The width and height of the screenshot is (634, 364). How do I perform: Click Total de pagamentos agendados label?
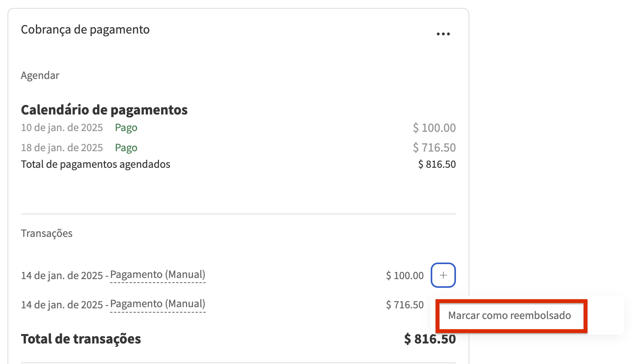point(96,164)
